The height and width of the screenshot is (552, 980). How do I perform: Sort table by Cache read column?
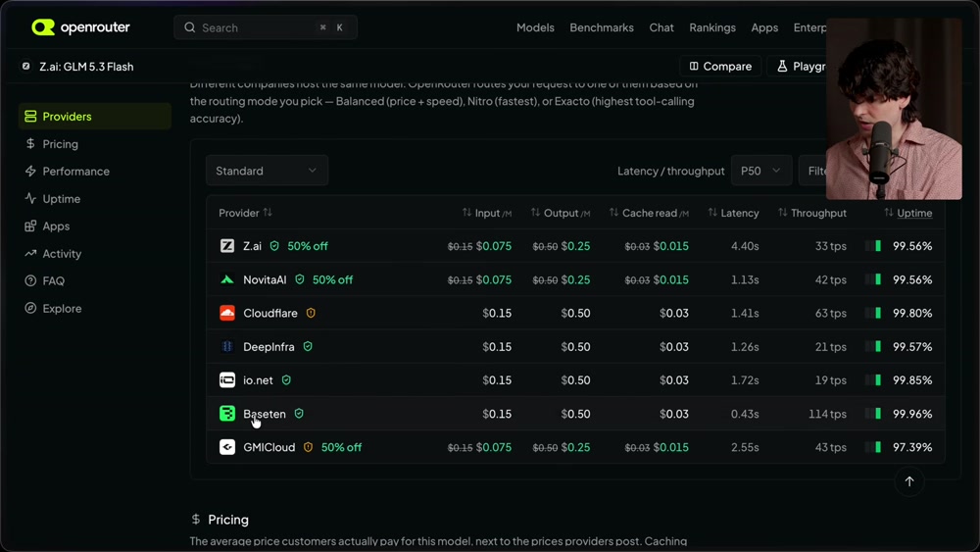click(649, 213)
